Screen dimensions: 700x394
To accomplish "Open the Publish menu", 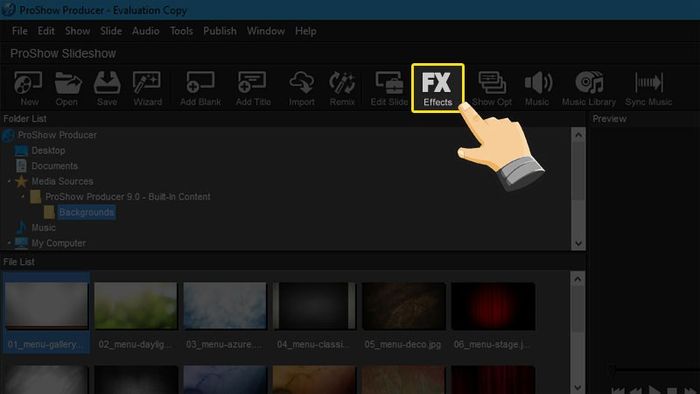I will click(220, 31).
